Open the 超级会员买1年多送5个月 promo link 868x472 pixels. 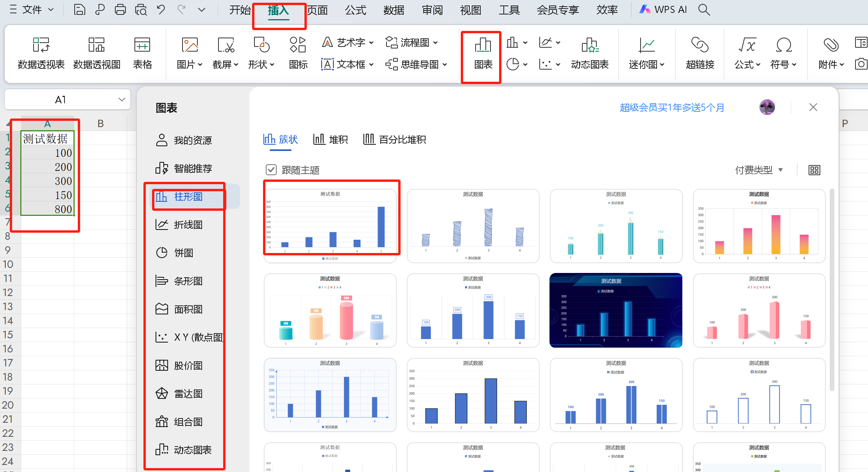(x=672, y=107)
